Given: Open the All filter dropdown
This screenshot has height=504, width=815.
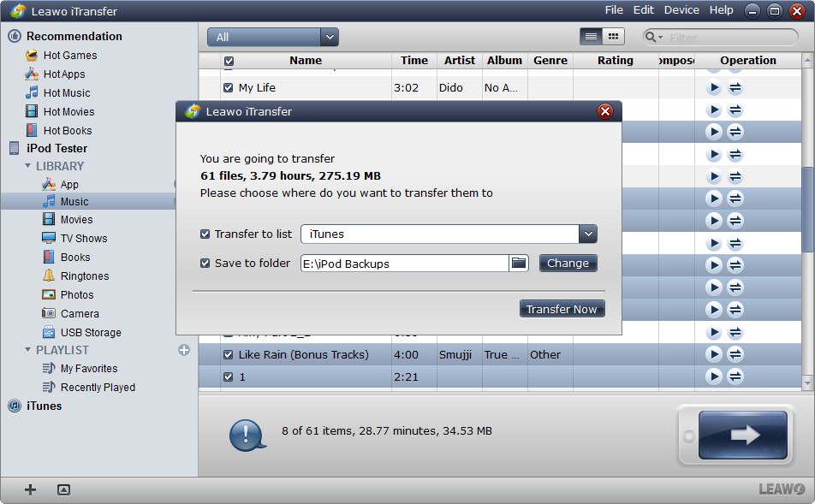Looking at the screenshot, I should pyautogui.click(x=273, y=37).
